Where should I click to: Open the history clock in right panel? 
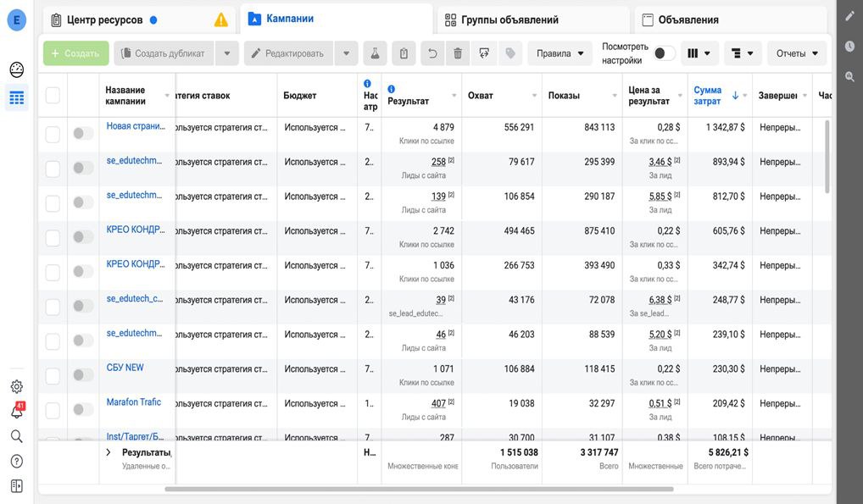849,47
